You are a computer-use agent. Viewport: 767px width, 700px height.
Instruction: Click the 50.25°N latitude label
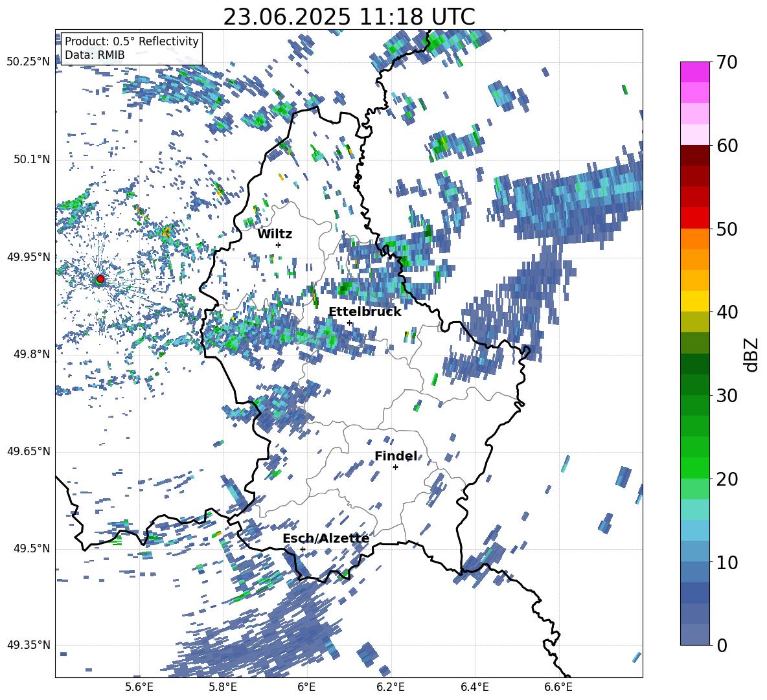click(x=29, y=62)
